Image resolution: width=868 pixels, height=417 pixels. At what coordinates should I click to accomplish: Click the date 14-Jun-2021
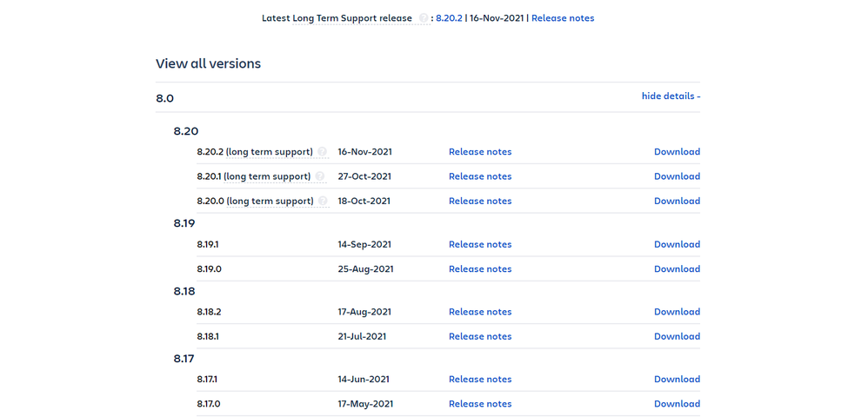pyautogui.click(x=364, y=380)
